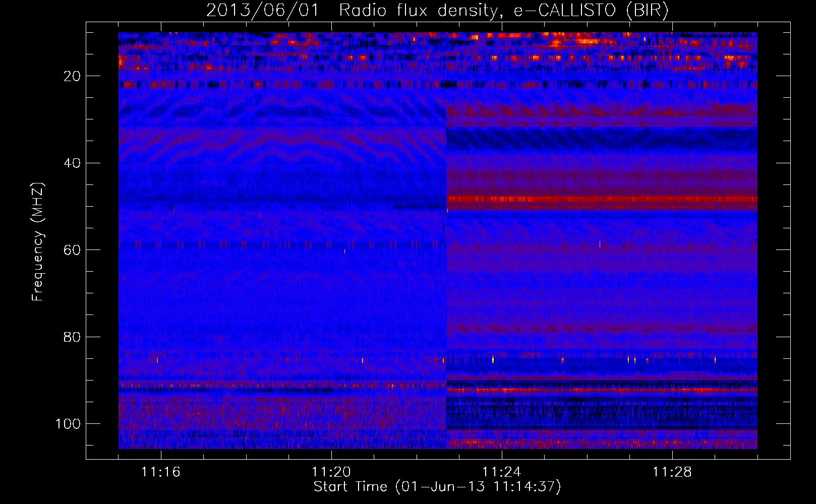
Task: Click the 11:20 time tick label
Action: coord(331,472)
